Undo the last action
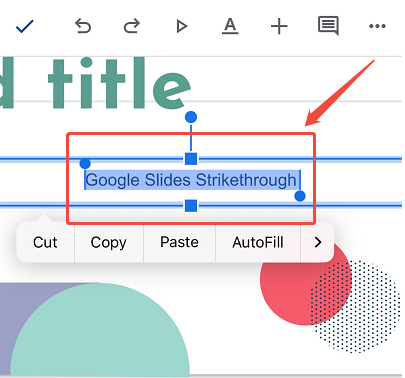This screenshot has width=405, height=378. (83, 26)
